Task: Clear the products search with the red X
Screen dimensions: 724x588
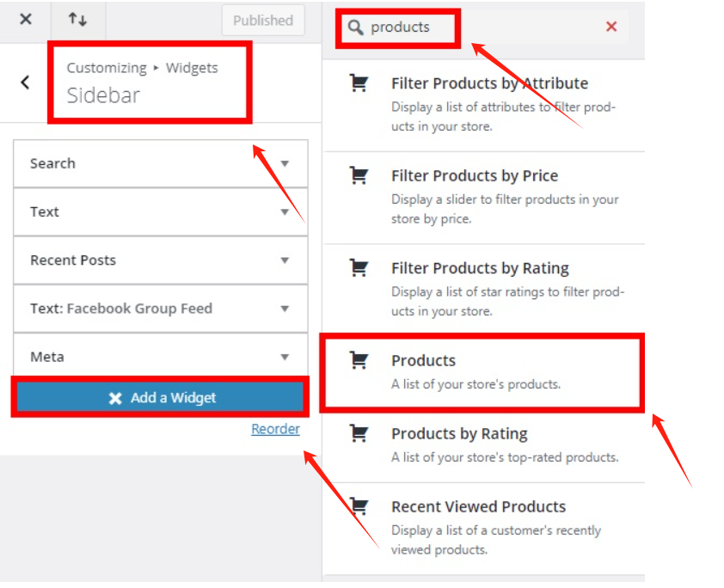Action: click(x=611, y=27)
